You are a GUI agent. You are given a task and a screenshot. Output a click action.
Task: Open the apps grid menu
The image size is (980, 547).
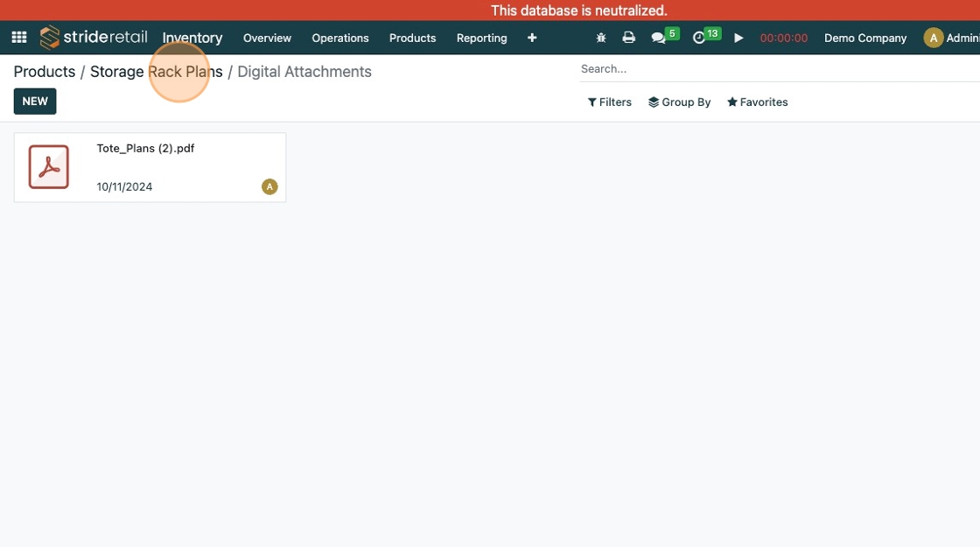tap(18, 38)
